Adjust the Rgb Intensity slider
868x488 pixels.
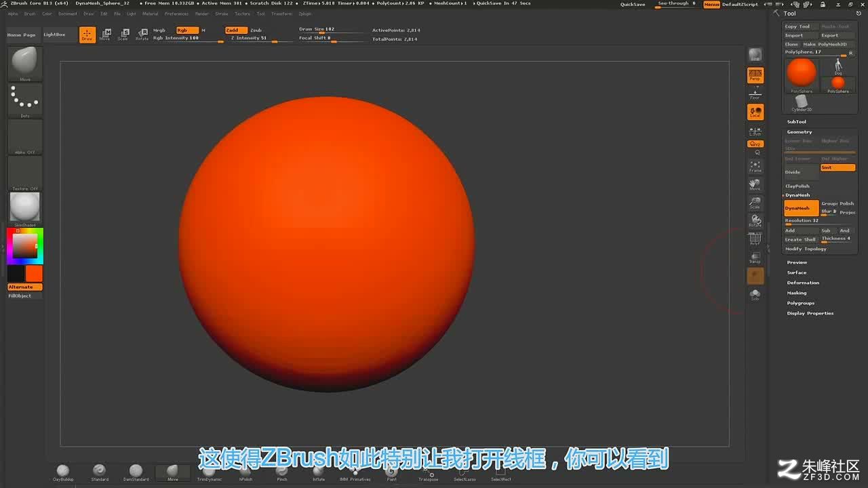click(188, 39)
